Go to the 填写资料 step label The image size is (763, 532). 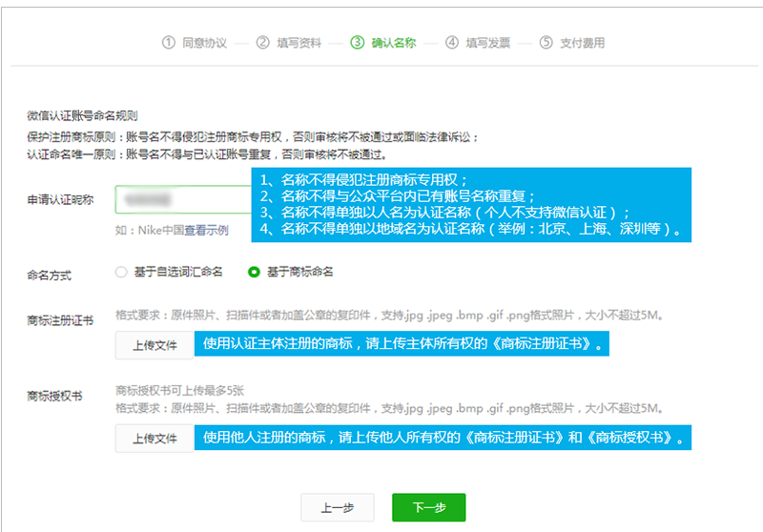pos(299,43)
